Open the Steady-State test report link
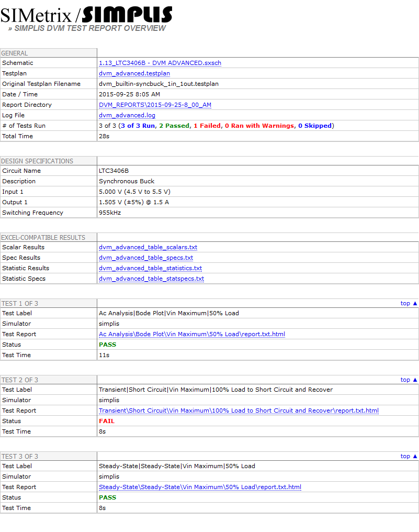 (x=200, y=487)
